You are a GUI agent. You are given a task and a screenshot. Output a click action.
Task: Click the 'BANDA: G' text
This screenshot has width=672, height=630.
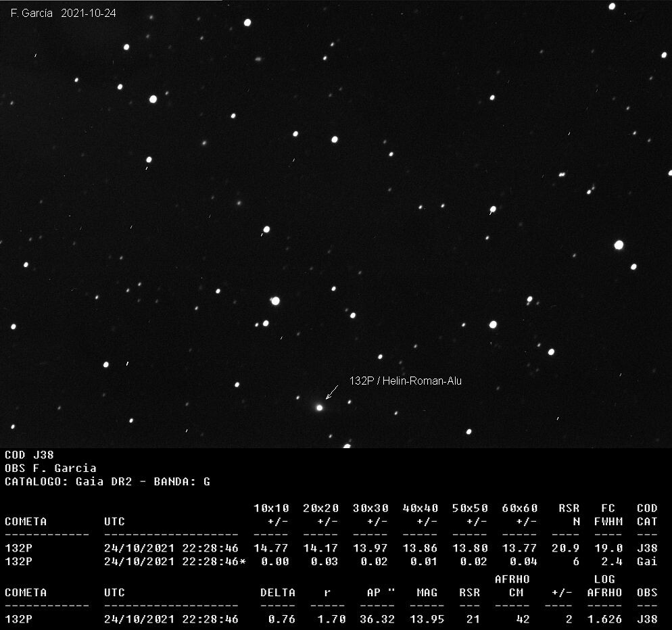pos(182,482)
